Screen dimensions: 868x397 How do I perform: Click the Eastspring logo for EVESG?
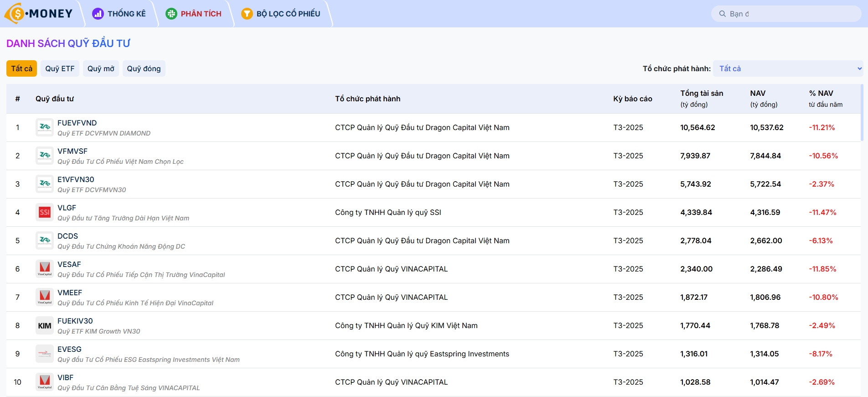[45, 354]
